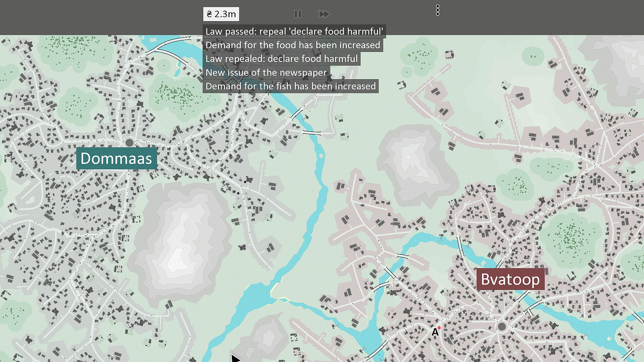Select the Bvatoop city label
Image resolution: width=644 pixels, height=362 pixels.
510,279
